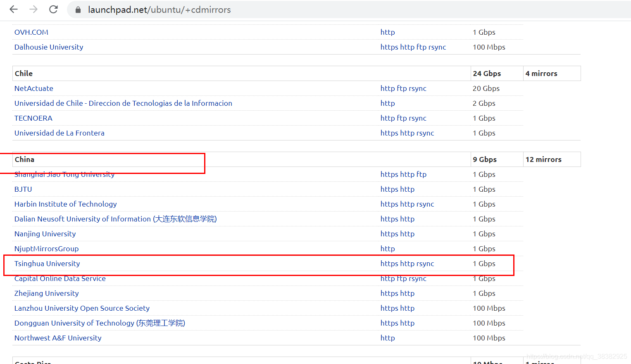Click the https link for Tsinghua University
Screen dimensions: 631x364
click(x=389, y=264)
